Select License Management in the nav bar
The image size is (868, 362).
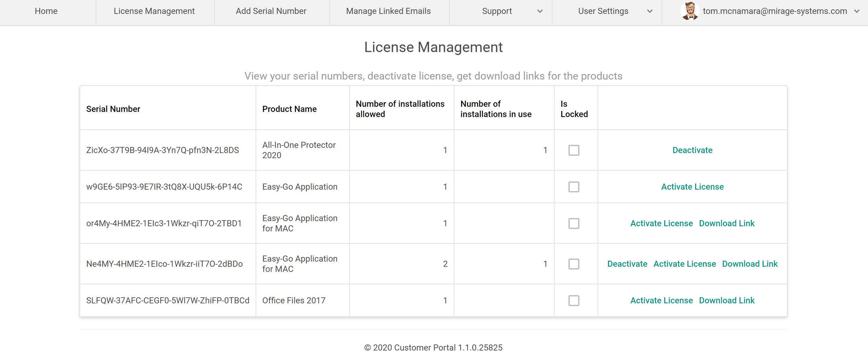click(154, 11)
